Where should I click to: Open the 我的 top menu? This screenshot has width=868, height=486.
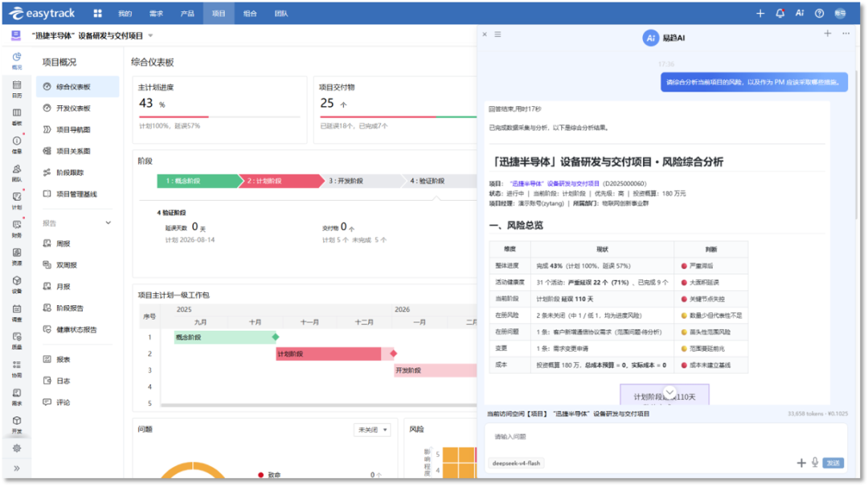tap(125, 14)
